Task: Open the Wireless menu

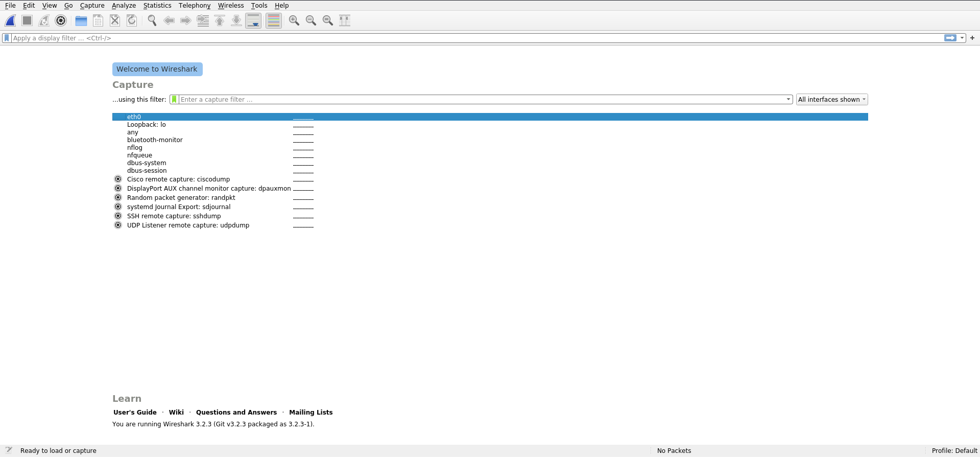Action: [x=231, y=6]
